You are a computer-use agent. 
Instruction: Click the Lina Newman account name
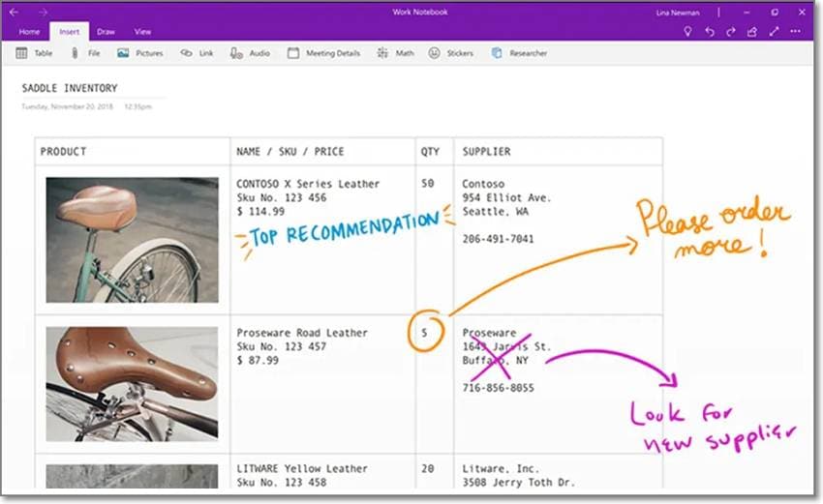[x=678, y=13]
